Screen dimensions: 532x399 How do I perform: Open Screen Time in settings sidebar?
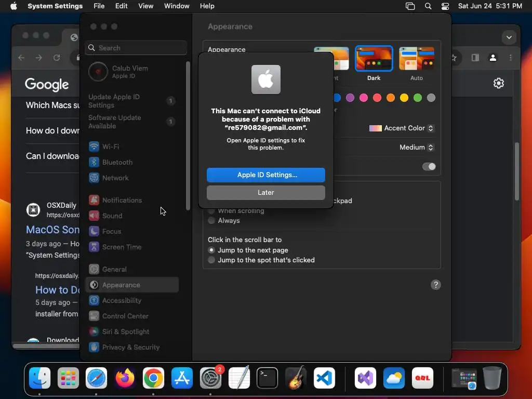[132, 247]
